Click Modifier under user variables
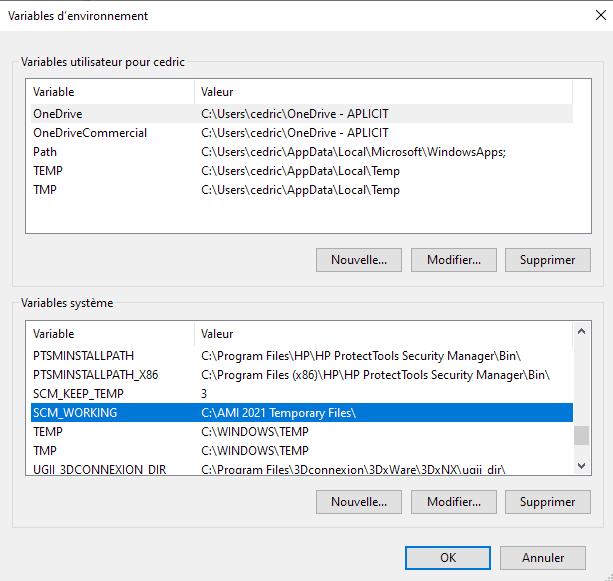The width and height of the screenshot is (613, 581). pyautogui.click(x=453, y=260)
